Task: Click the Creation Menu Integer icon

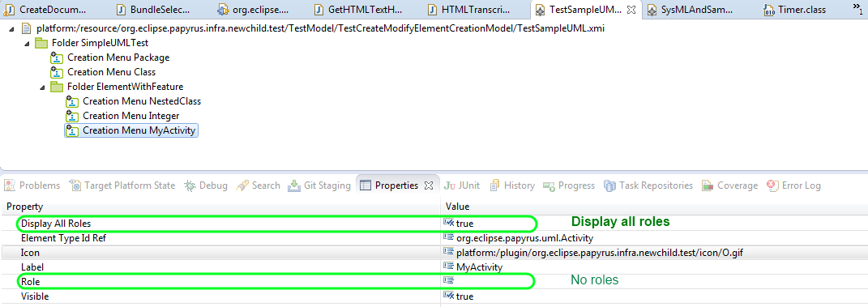Action: tap(72, 116)
